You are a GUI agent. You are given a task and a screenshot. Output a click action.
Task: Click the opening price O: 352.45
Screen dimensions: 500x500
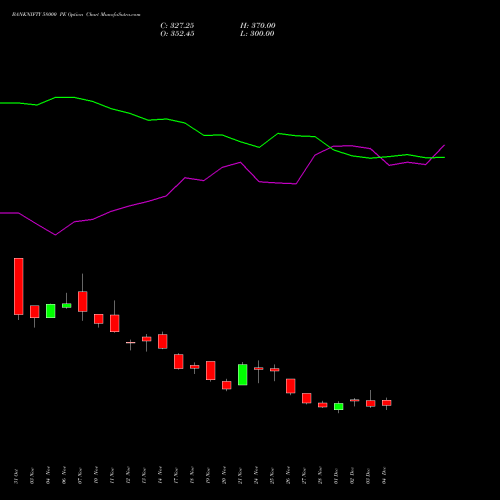click(x=177, y=34)
